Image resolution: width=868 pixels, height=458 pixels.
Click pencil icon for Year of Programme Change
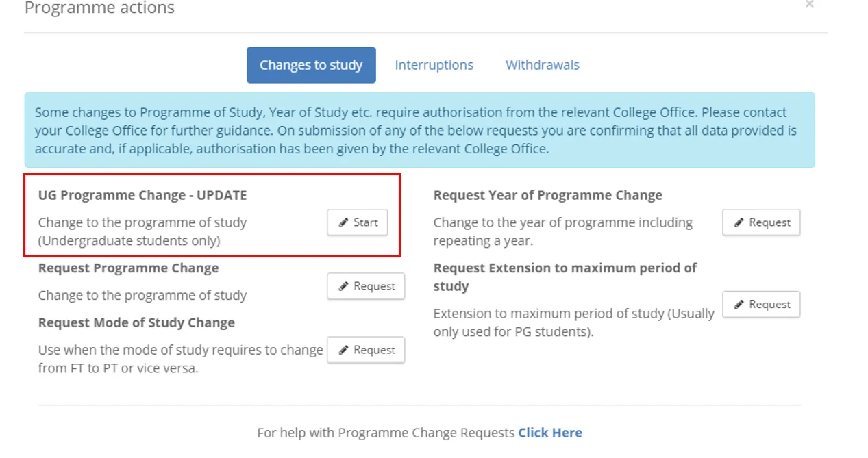tap(739, 222)
